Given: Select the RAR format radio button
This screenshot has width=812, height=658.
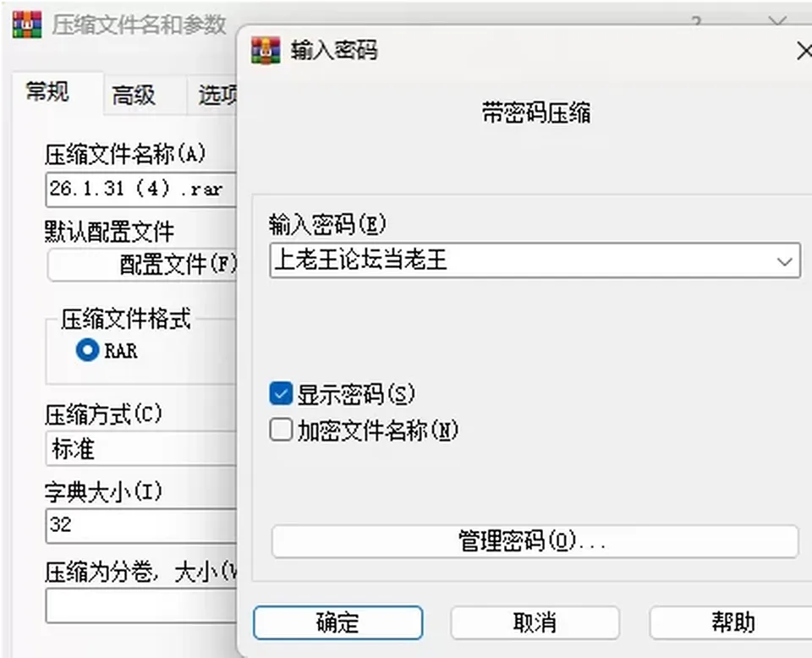Looking at the screenshot, I should (87, 350).
